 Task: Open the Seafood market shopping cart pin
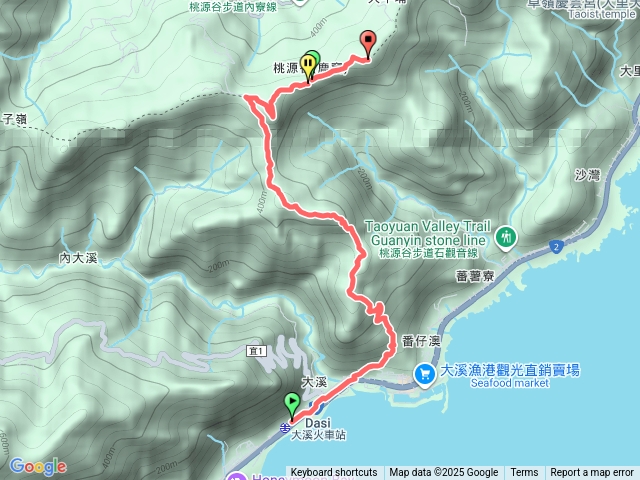click(x=425, y=374)
